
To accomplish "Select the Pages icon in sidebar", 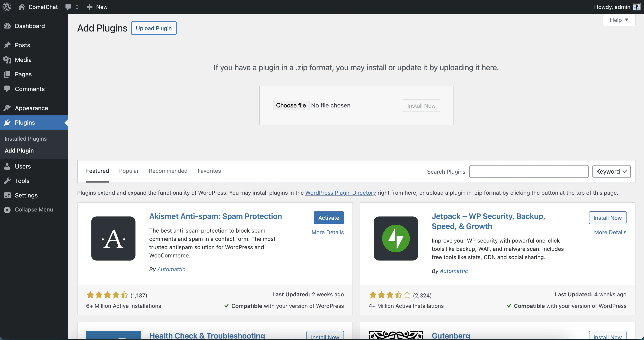I will click(x=7, y=74).
